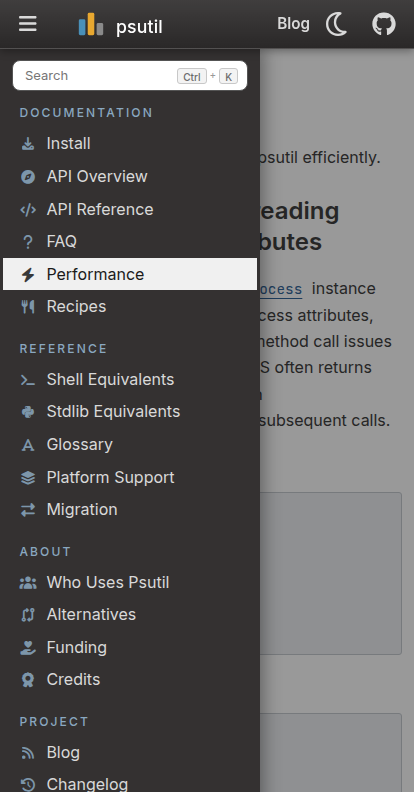Click the Install download icon
Image resolution: width=414 pixels, height=792 pixels.
pos(28,144)
